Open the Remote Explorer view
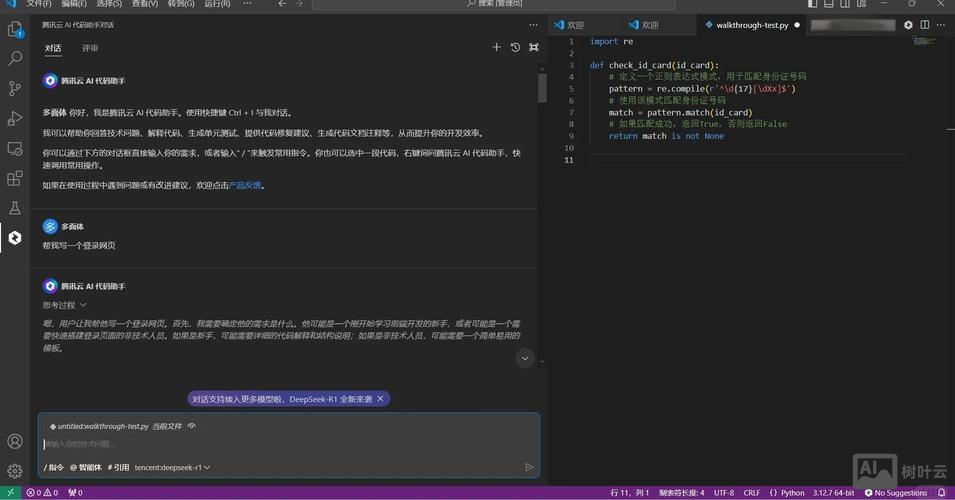 (15, 148)
